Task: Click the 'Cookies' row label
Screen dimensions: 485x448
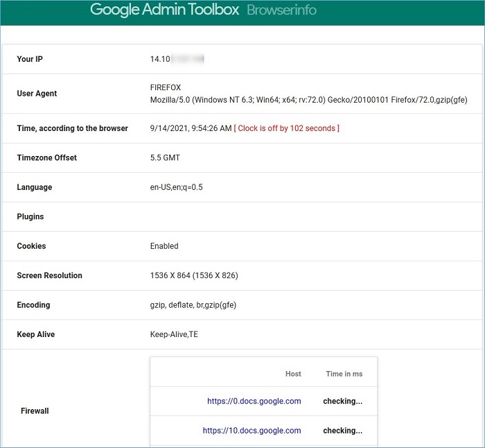Action: (x=31, y=245)
